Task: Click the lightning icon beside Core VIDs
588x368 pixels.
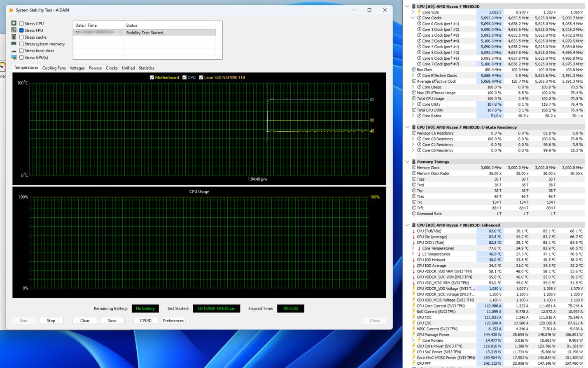Action: (419, 12)
